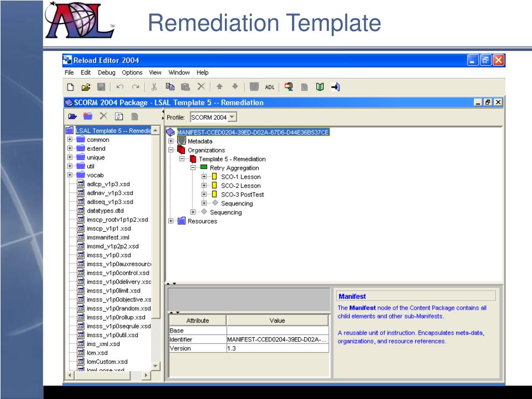Expand the Resources node
The width and height of the screenshot is (532, 399).
(x=170, y=221)
